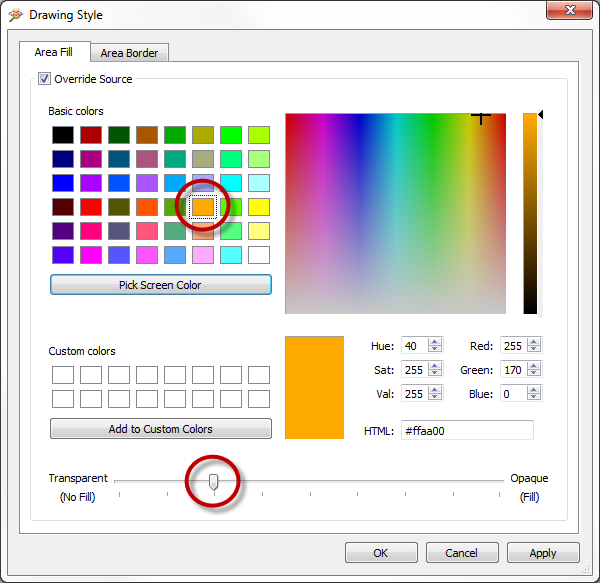Image resolution: width=600 pixels, height=583 pixels.
Task: Click the brightness value gradient strip
Action: click(x=530, y=213)
